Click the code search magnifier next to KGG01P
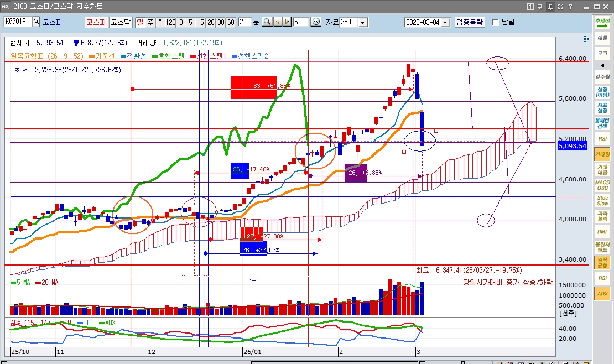Image resolution: width=614 pixels, height=364 pixels. coord(36,22)
